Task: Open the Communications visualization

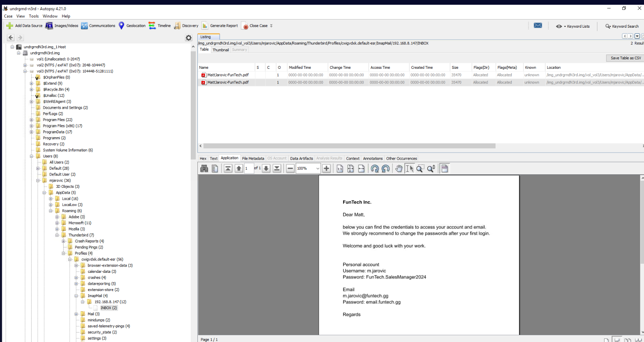Action: pos(98,26)
